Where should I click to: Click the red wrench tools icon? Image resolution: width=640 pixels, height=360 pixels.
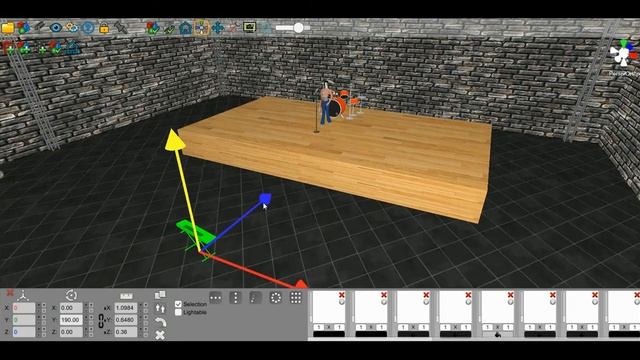(233, 28)
